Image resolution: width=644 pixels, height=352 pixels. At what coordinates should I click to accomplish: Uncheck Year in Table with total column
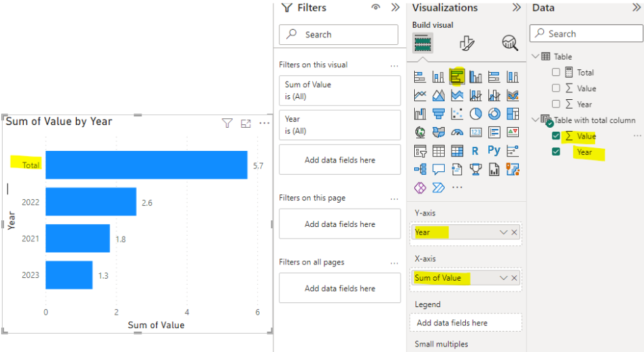(x=556, y=152)
